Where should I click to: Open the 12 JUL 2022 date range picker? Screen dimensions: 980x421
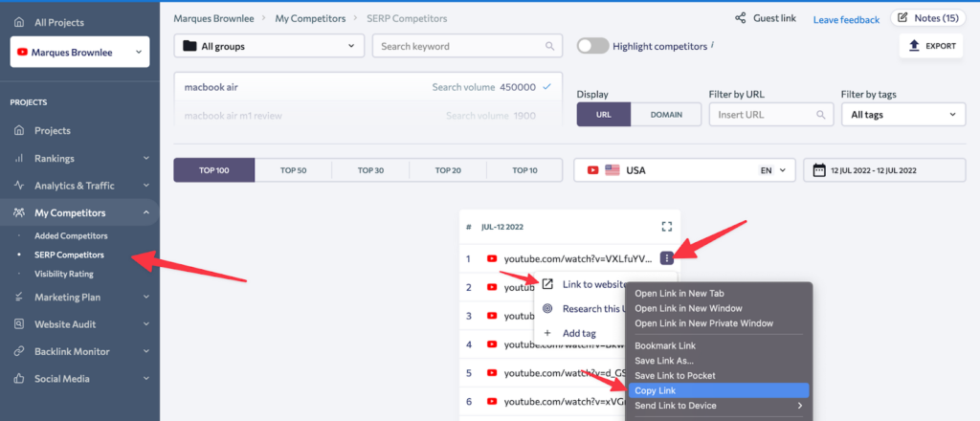(884, 170)
